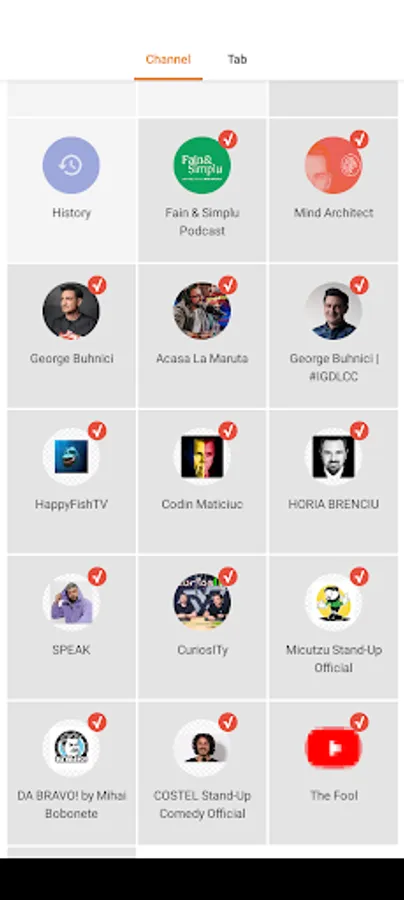Screen dimensions: 404x900
Task: Uncheck Acasa La Maruta's red checkmark
Action: [x=228, y=285]
